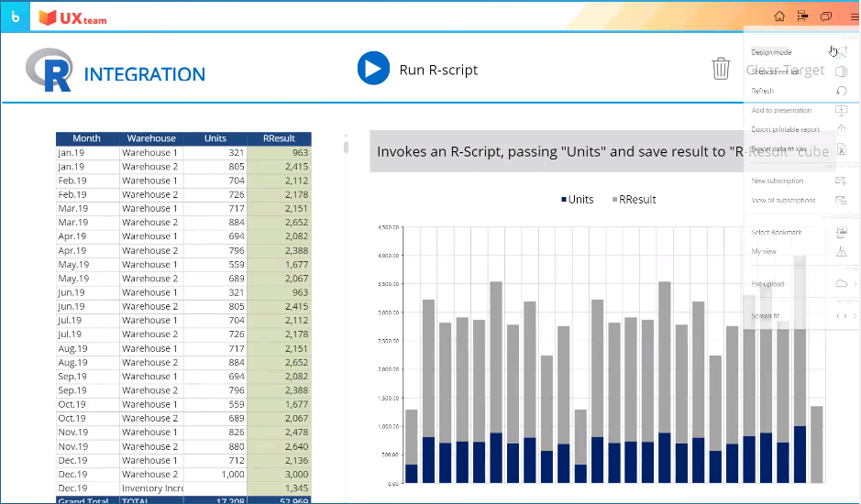Screen dimensions: 861x504
Task: Click the RResult cell showing 3,000
Action: [279, 475]
